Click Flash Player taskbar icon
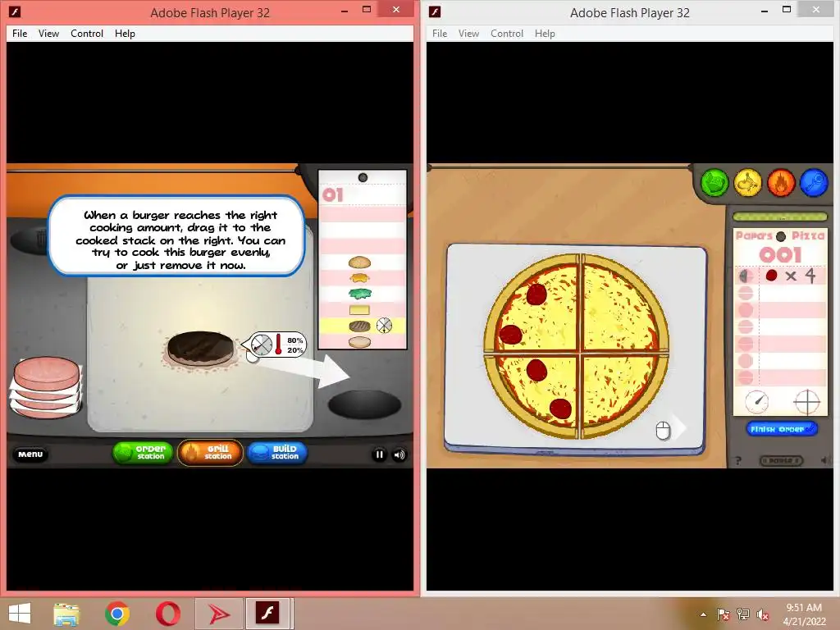Screen dimensions: 840x630 268,614
